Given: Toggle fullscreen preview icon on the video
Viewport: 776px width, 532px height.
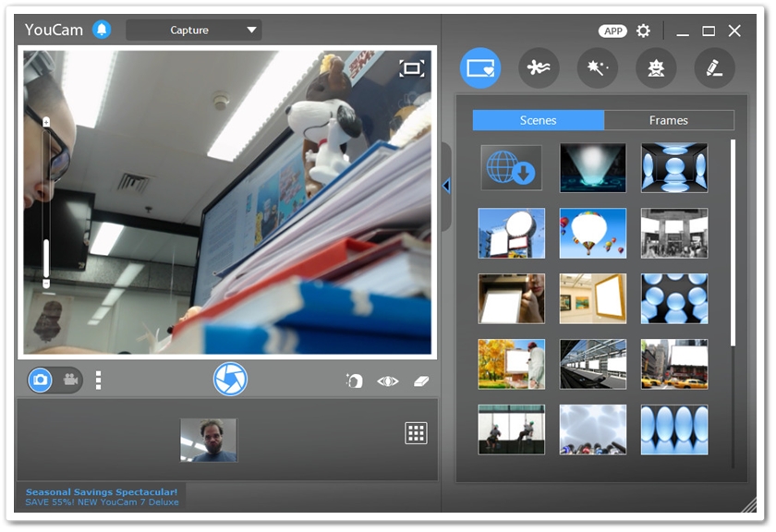Looking at the screenshot, I should click(x=412, y=68).
